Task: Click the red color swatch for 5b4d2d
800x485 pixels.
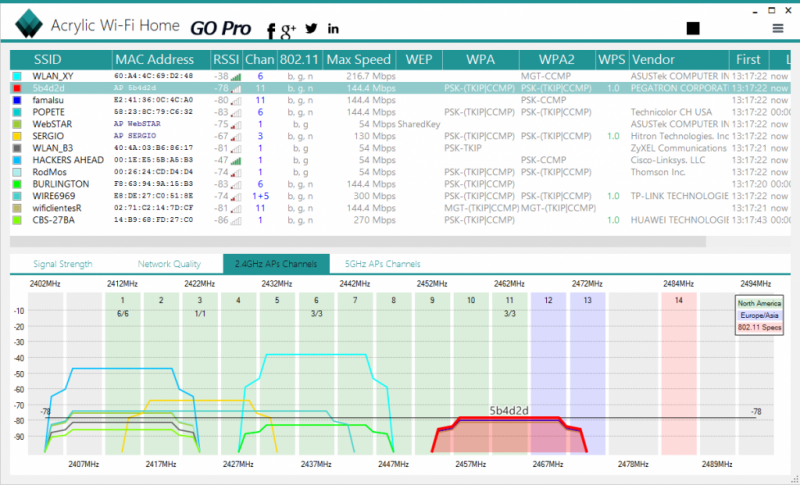Action: click(17, 88)
